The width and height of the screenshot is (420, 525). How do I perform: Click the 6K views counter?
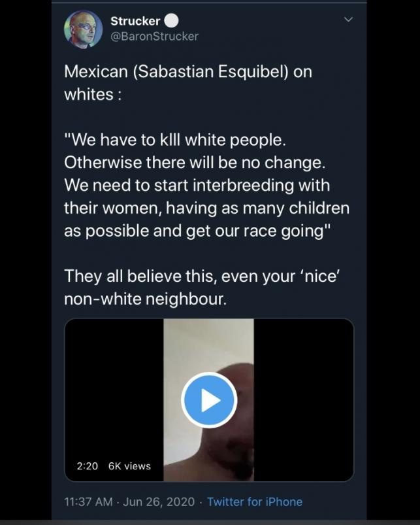click(x=129, y=466)
